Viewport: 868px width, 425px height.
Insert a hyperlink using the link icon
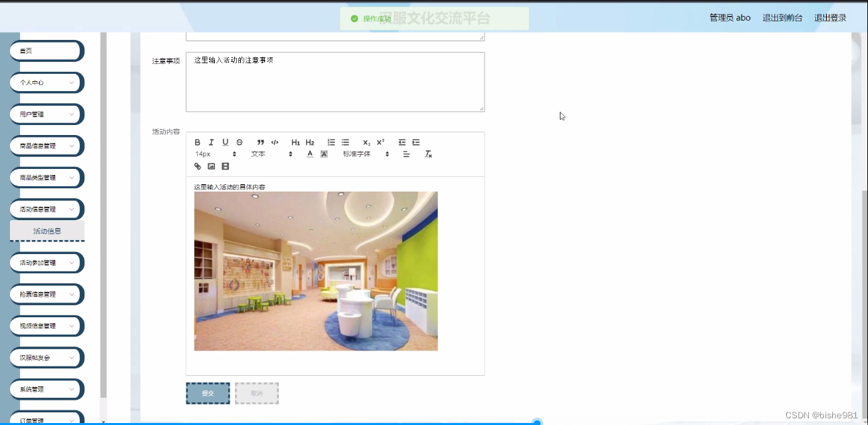pyautogui.click(x=197, y=166)
